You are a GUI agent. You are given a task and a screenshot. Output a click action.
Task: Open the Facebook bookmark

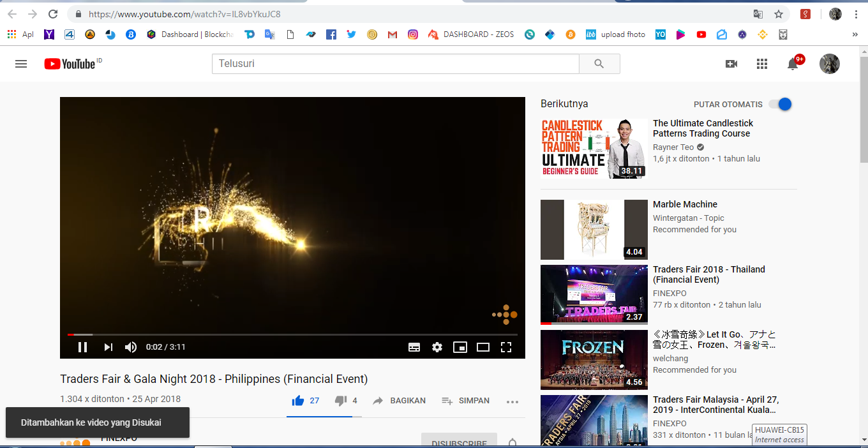coord(331,34)
